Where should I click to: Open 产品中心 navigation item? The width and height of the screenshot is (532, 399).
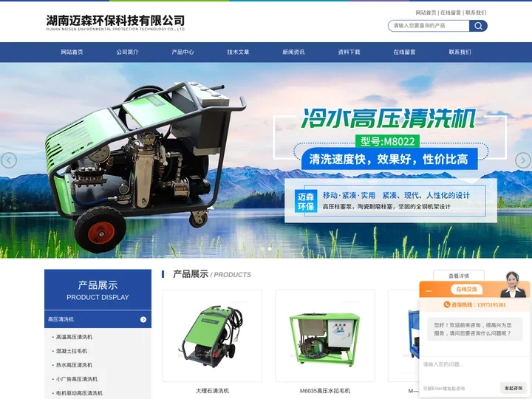[x=183, y=52]
